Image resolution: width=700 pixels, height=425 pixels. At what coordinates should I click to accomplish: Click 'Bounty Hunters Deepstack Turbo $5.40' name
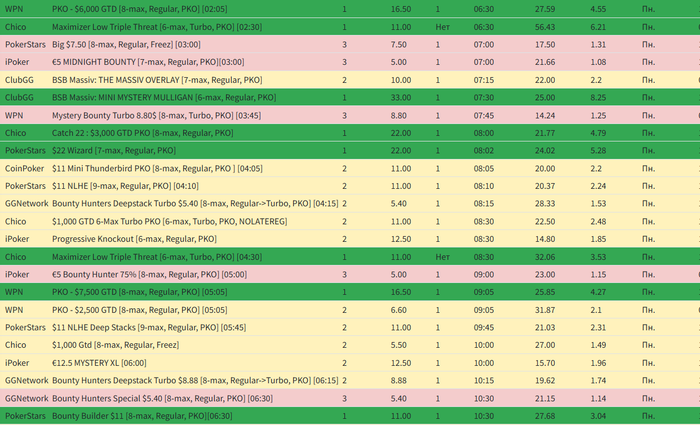point(195,204)
